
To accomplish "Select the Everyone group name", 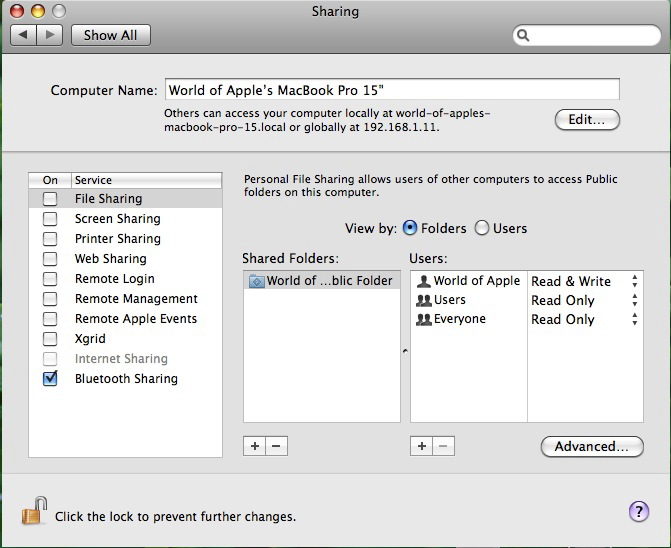I will tap(460, 319).
